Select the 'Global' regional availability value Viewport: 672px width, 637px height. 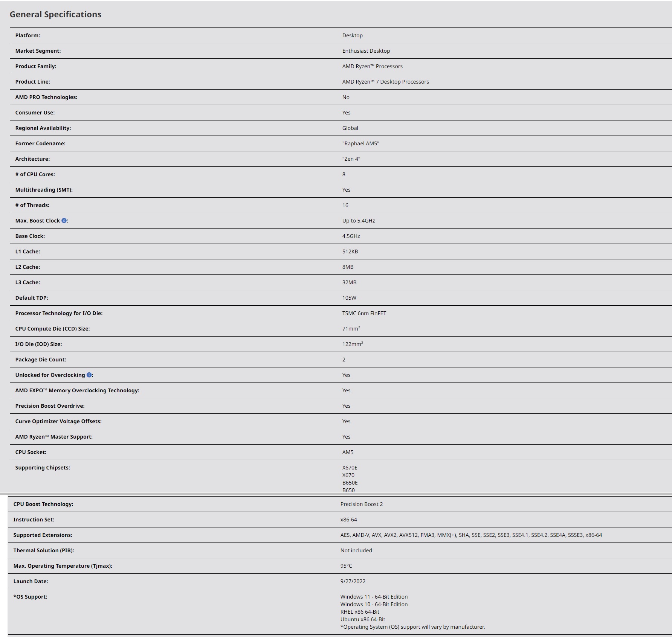pyautogui.click(x=350, y=128)
